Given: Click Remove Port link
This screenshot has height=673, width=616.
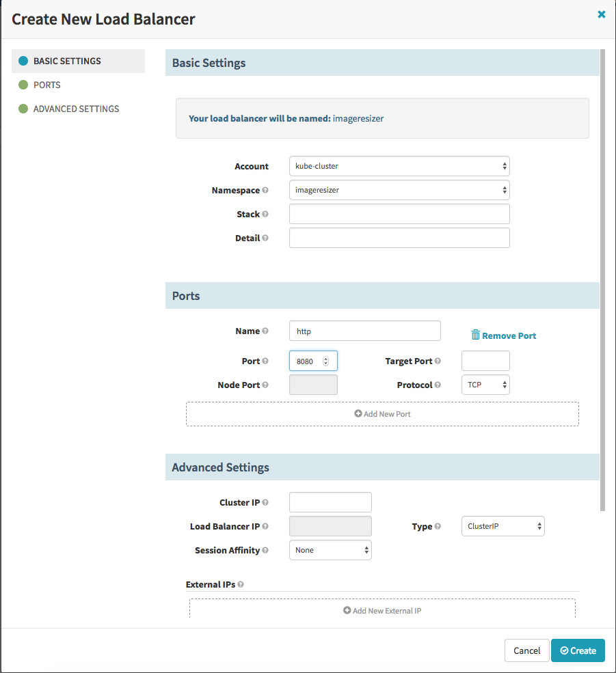Looking at the screenshot, I should 504,335.
